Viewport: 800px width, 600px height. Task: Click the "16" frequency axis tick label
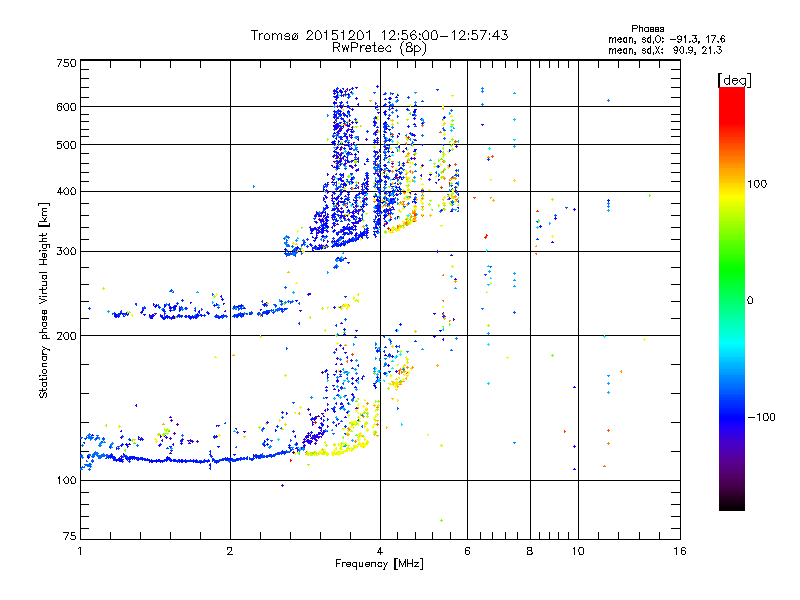tap(680, 551)
